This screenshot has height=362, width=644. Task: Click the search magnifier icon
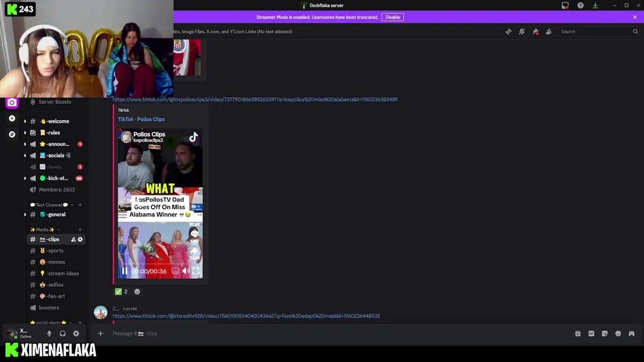pyautogui.click(x=635, y=32)
